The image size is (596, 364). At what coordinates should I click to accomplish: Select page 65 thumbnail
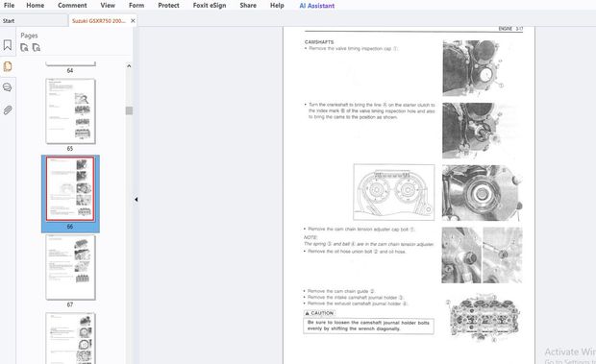pos(70,111)
